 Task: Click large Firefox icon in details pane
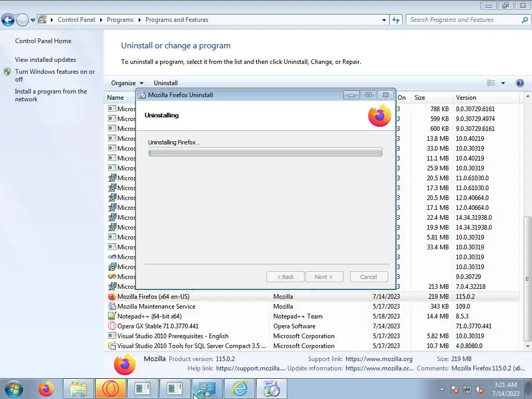point(125,364)
